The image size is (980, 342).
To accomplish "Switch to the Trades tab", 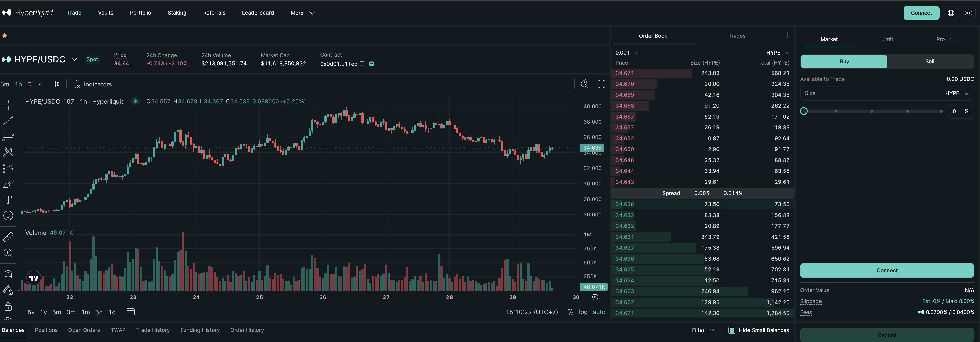I will (x=736, y=36).
